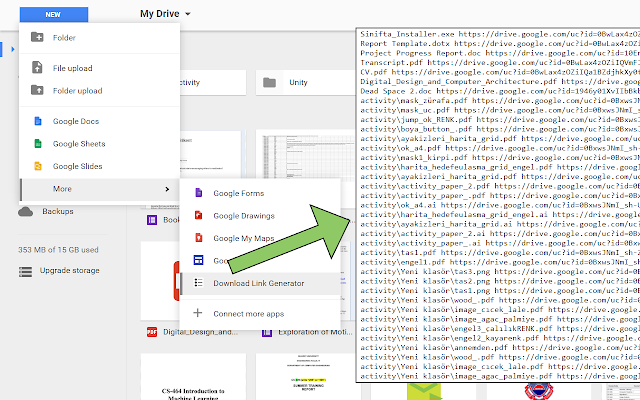This screenshot has width=640, height=400.
Task: Select the More menu item
Action: pyautogui.click(x=100, y=189)
